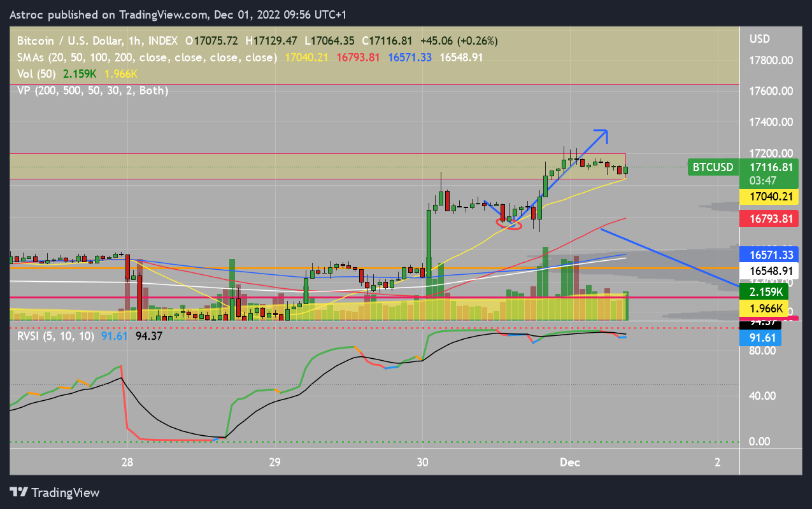Select the SMAs indicator legend label
812x509 pixels.
point(148,57)
